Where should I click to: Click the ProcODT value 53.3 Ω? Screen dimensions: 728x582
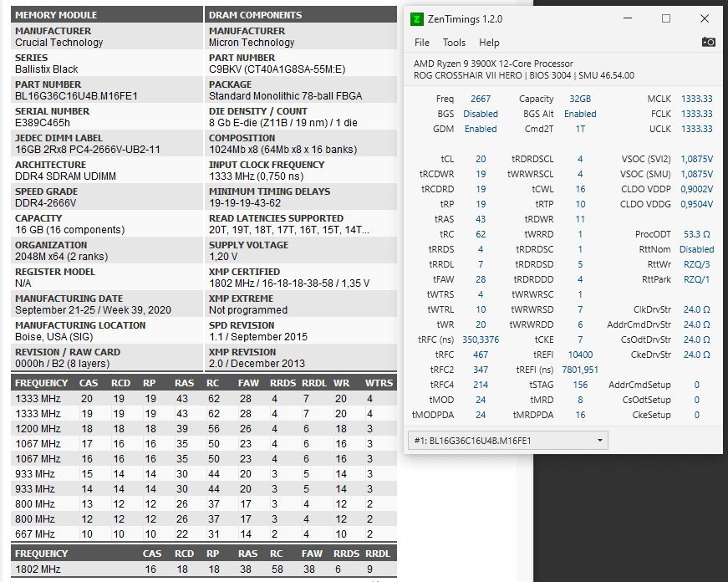697,234
